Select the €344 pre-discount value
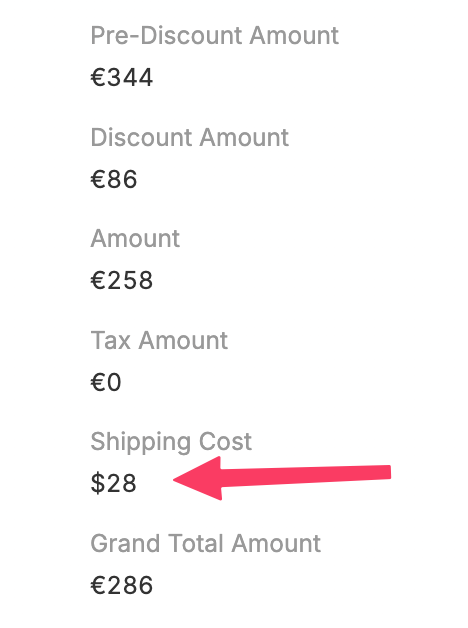Viewport: 468px width, 628px height. tap(122, 77)
